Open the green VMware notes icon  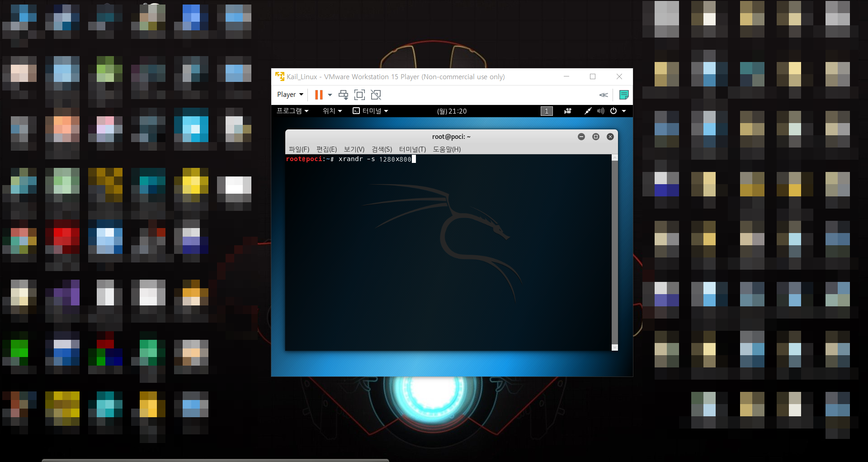pyautogui.click(x=624, y=95)
